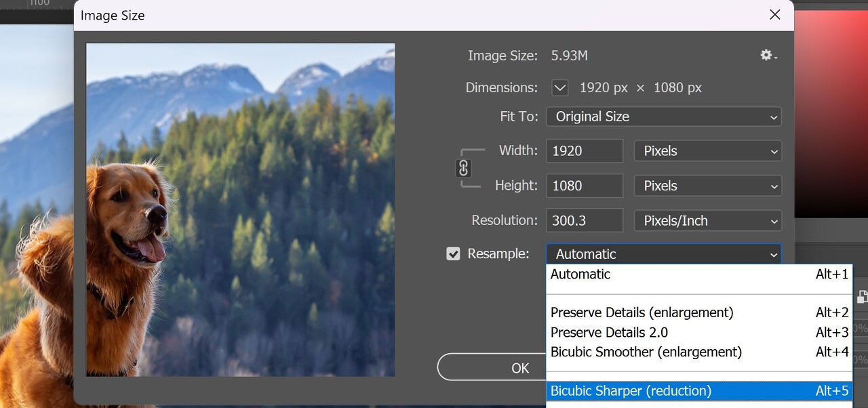The width and height of the screenshot is (868, 408).
Task: Select Automatic resample option
Action: pos(699,274)
